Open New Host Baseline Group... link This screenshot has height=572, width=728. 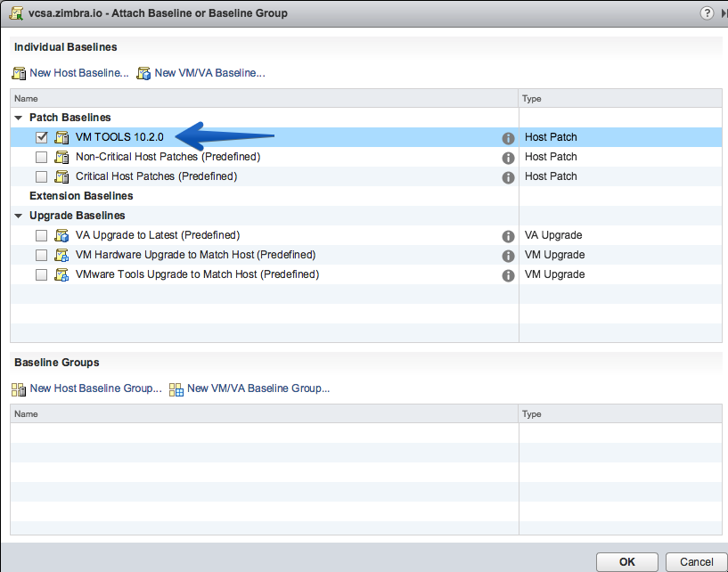(95, 388)
